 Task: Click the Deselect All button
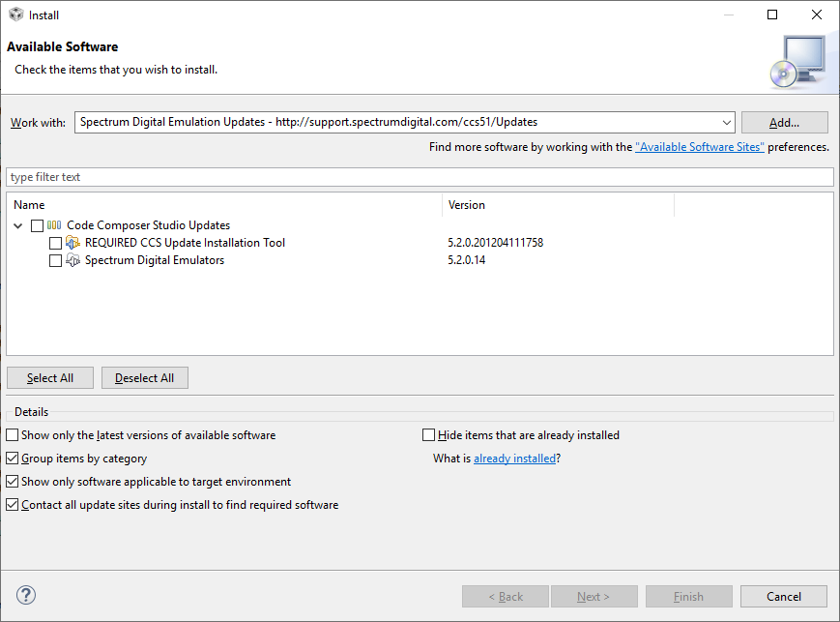[x=145, y=378]
